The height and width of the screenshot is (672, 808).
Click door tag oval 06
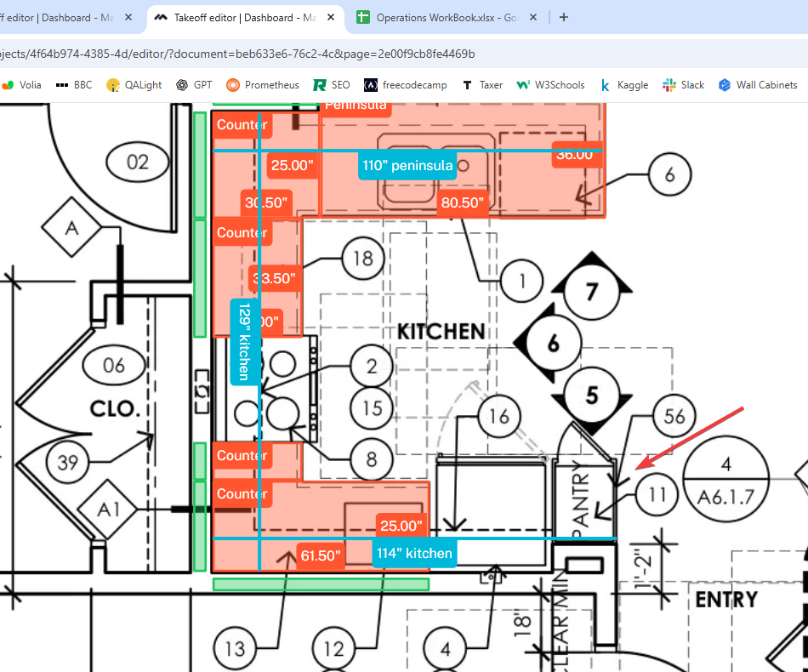pos(114,366)
